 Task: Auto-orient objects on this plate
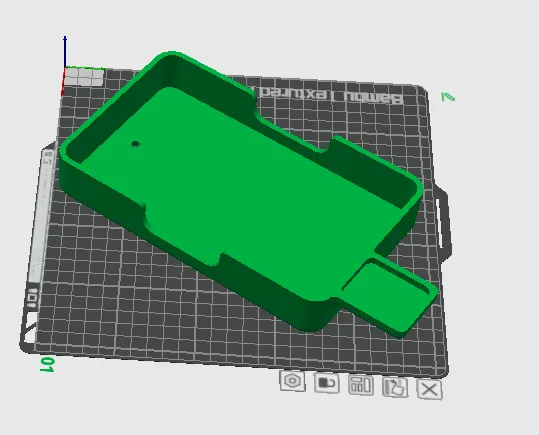tap(395, 388)
